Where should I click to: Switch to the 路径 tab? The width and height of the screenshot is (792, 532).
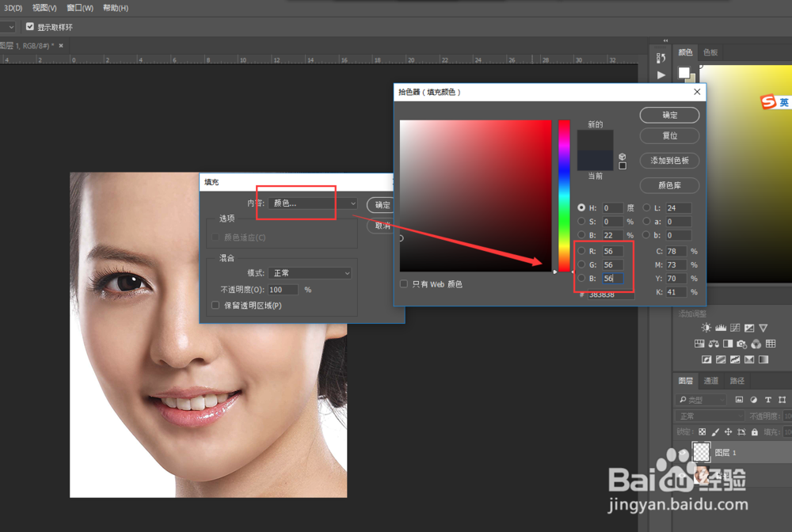[x=737, y=381]
